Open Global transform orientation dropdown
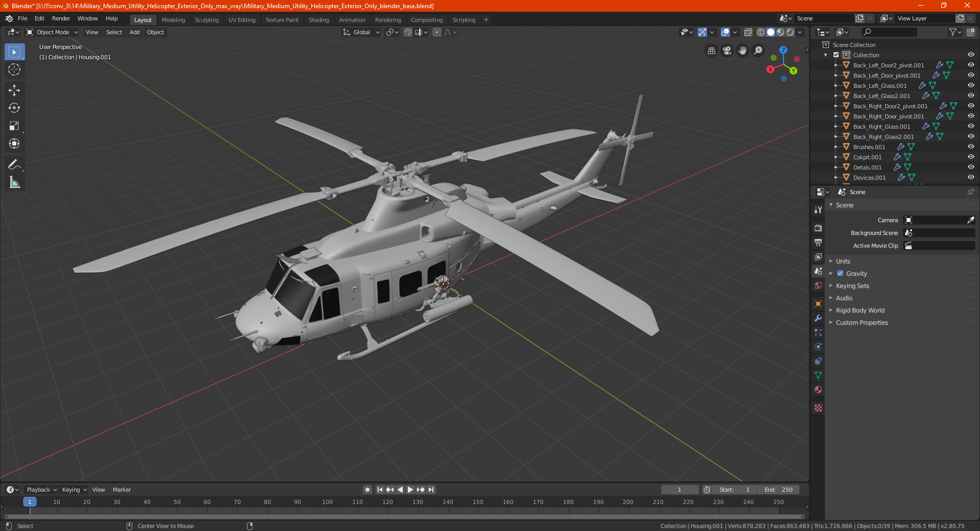The height and width of the screenshot is (531, 980). click(x=361, y=32)
